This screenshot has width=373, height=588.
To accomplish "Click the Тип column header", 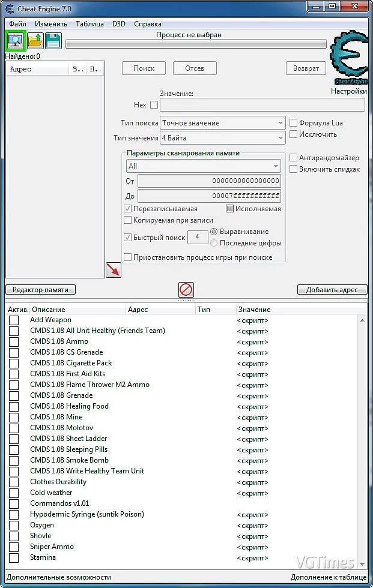I will click(216, 310).
